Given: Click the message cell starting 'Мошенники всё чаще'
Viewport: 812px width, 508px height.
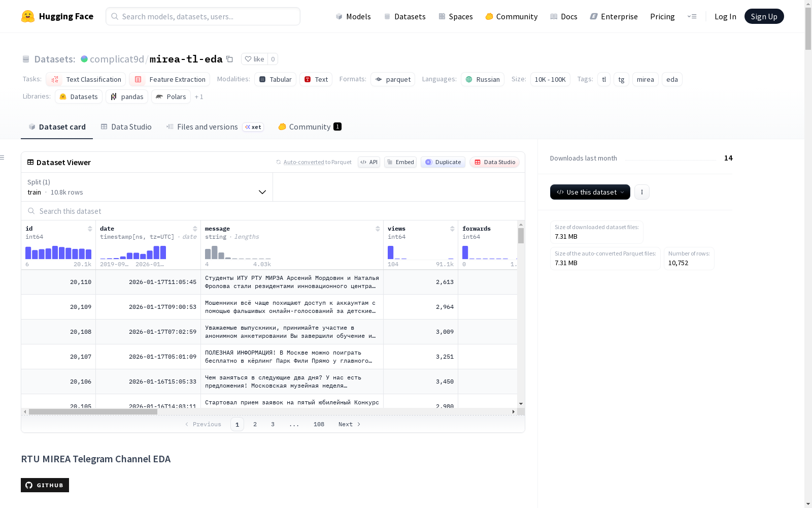Looking at the screenshot, I should click(x=292, y=307).
